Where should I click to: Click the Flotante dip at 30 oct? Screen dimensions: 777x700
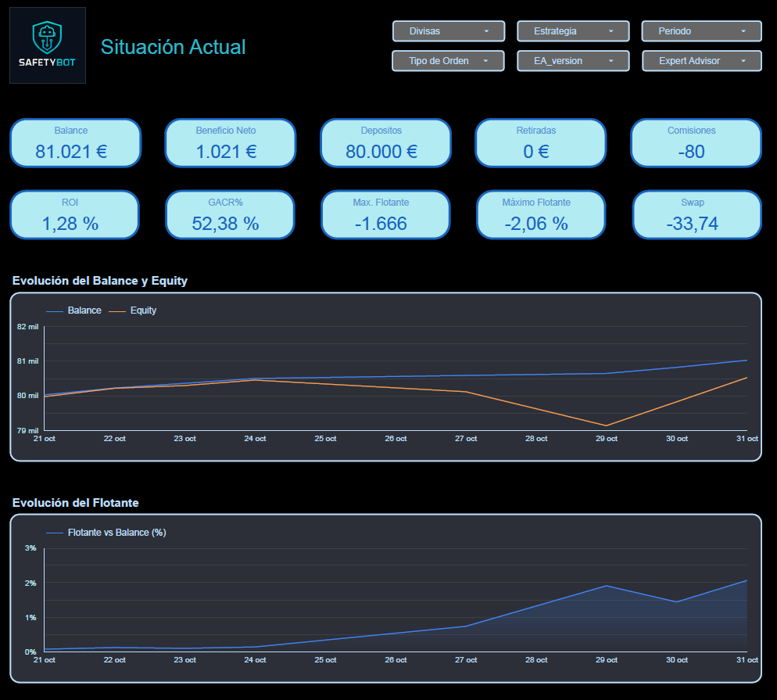pyautogui.click(x=676, y=601)
